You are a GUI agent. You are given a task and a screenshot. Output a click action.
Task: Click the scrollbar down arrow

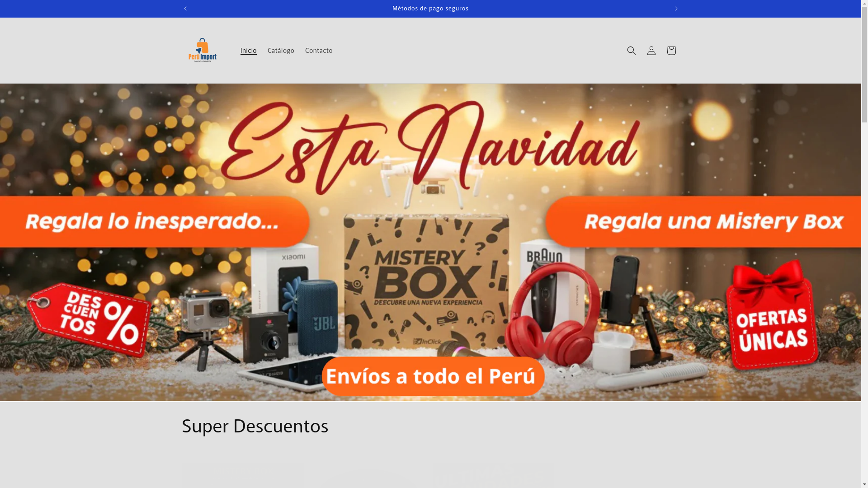(x=864, y=485)
